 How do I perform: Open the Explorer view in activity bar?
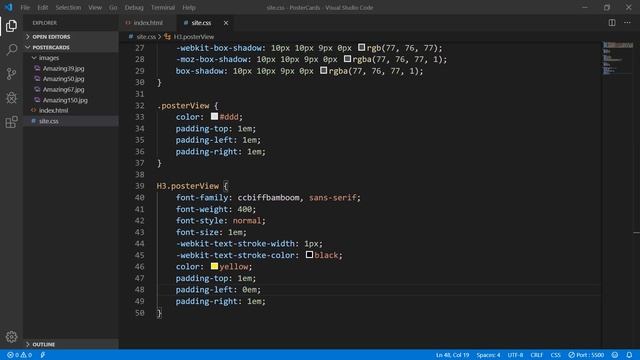(x=11, y=26)
